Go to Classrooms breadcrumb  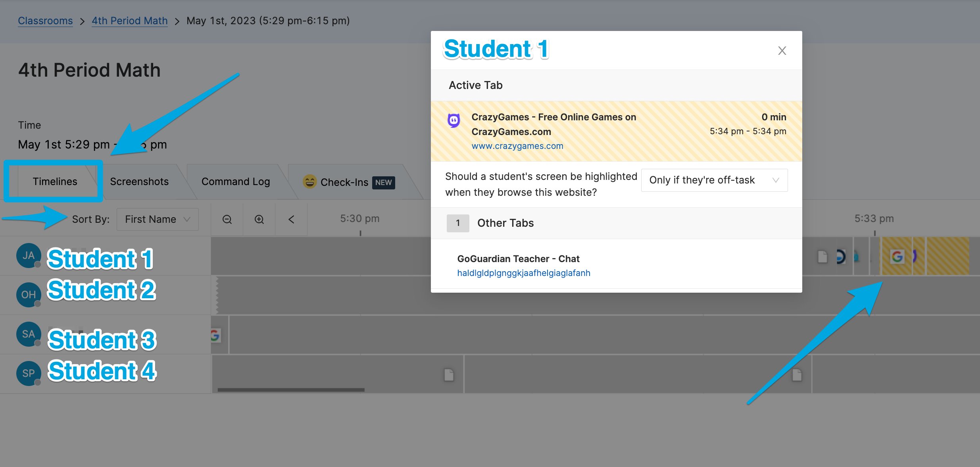click(x=45, y=21)
